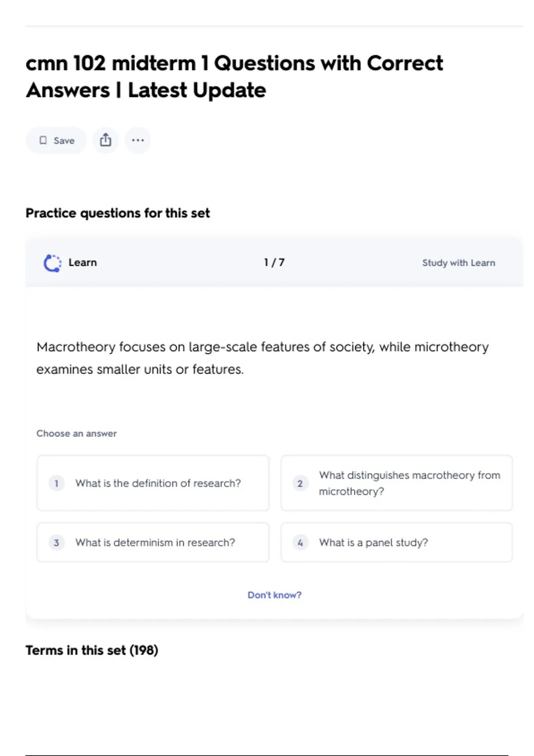Click the "Choose an answer" label
This screenshot has width=534, height=756.
[x=77, y=433]
